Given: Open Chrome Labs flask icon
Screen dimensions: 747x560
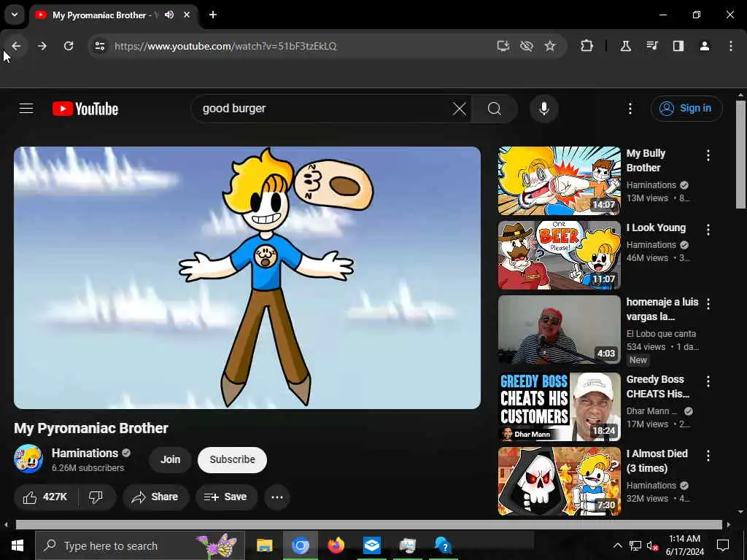Looking at the screenshot, I should [625, 46].
